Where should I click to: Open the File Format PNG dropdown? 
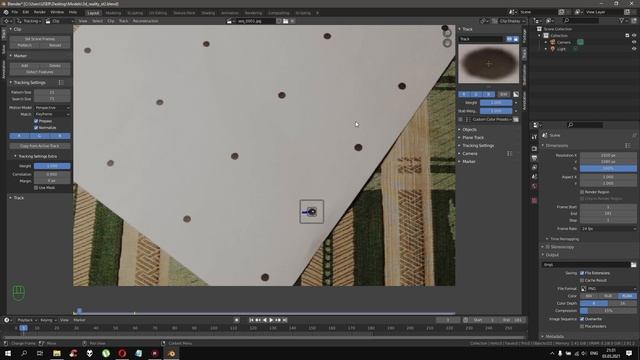coord(608,289)
